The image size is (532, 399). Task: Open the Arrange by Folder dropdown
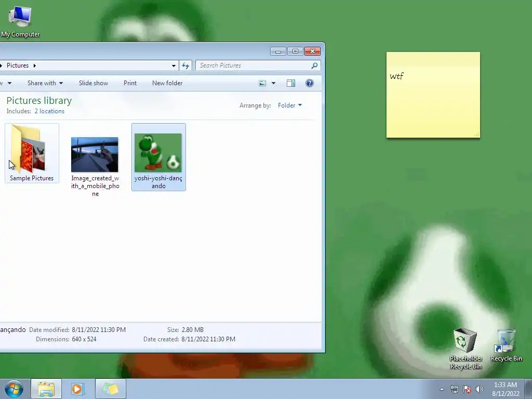[x=290, y=105]
